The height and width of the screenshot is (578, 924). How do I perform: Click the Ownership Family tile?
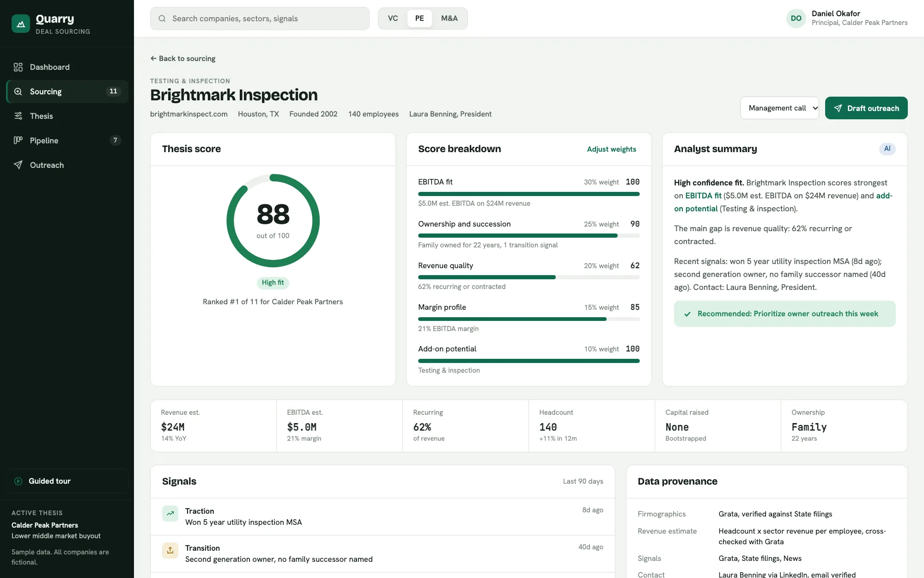[844, 426]
